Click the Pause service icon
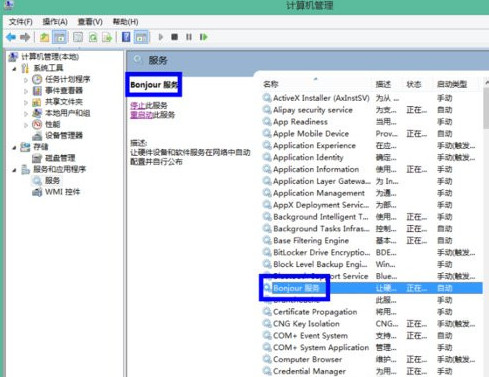Viewport: 489px width, 377px height. (189, 37)
